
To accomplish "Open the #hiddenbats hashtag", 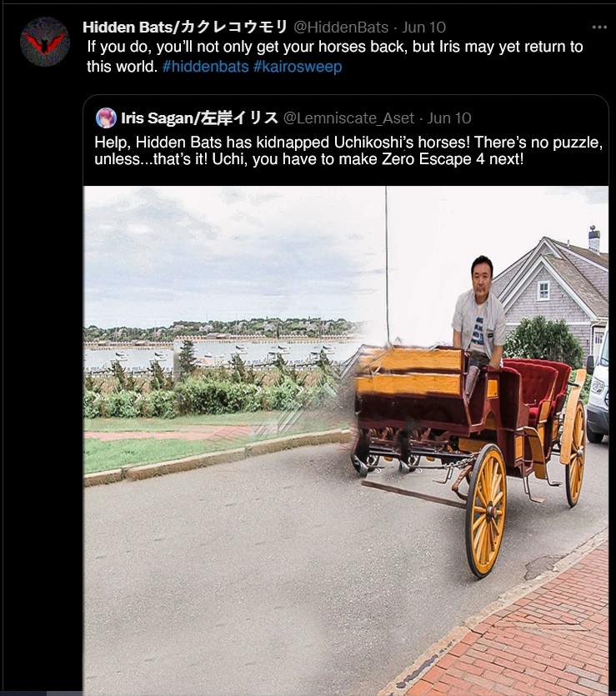I will pos(206,67).
